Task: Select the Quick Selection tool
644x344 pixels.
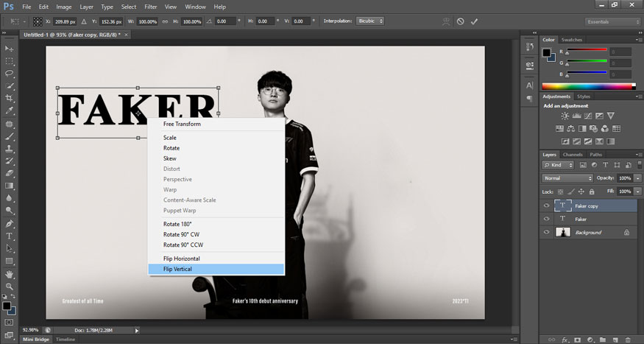Action: tap(9, 86)
